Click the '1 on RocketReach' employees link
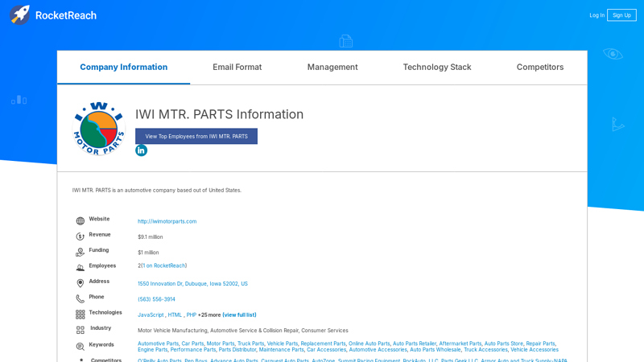644x362 pixels. pos(163,265)
